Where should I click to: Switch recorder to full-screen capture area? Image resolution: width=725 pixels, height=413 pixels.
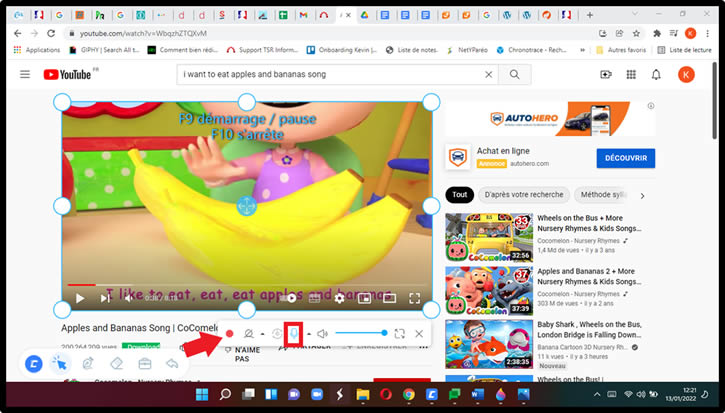399,333
